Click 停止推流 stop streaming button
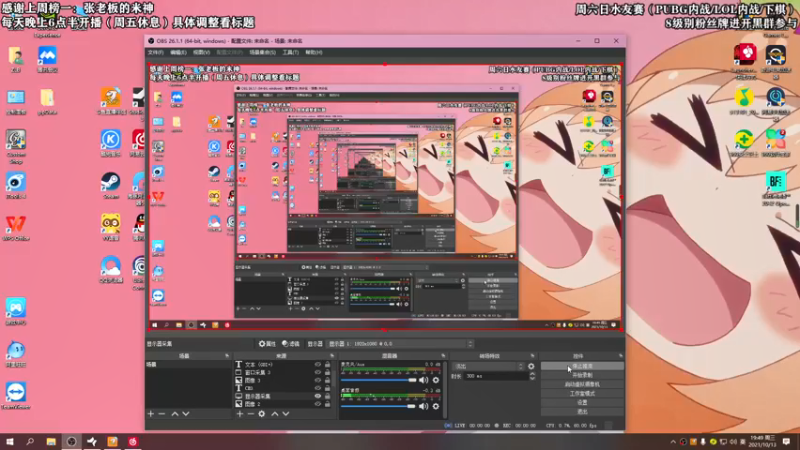This screenshot has height=450, width=800. 582,366
